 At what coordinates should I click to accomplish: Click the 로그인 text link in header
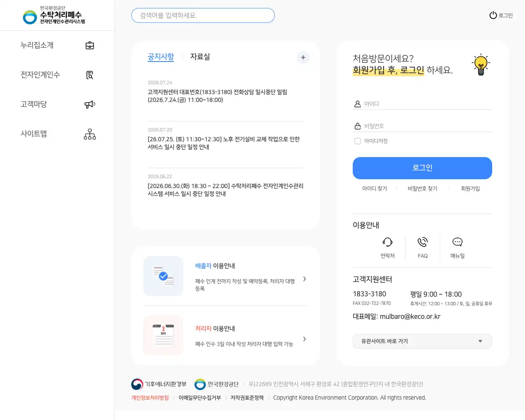[506, 16]
